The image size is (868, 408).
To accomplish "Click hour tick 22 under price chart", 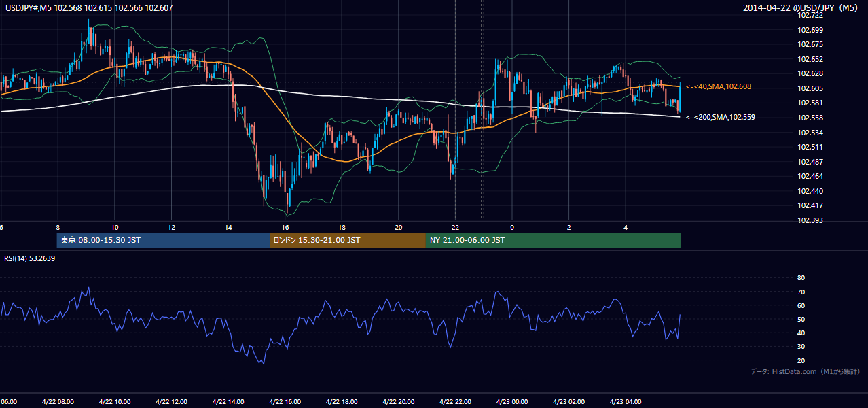I will pyautogui.click(x=455, y=227).
